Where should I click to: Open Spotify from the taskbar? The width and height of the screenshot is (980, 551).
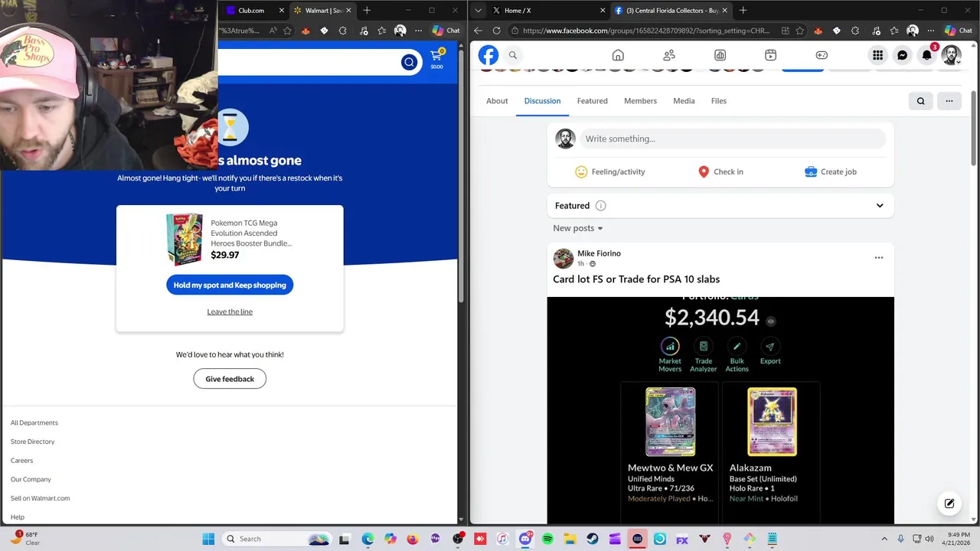click(547, 539)
